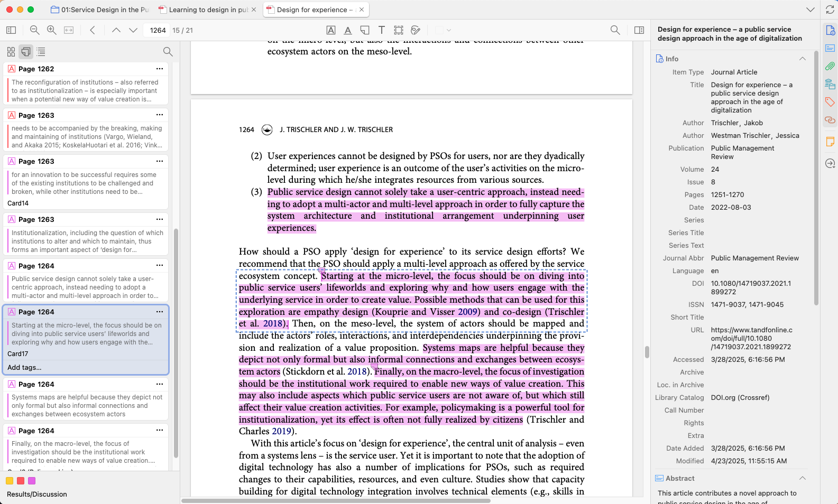This screenshot has height=504, width=838.
Task: Click the sync refresh icon
Action: (x=830, y=10)
